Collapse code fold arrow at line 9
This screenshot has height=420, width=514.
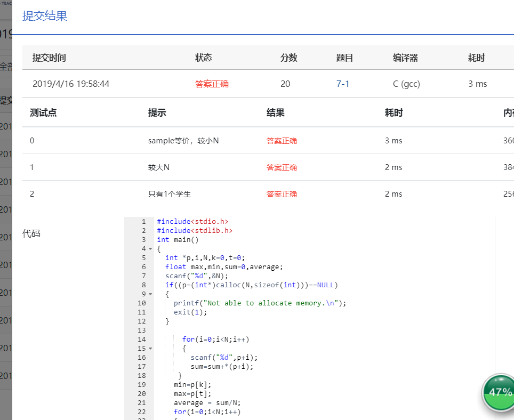point(150,294)
